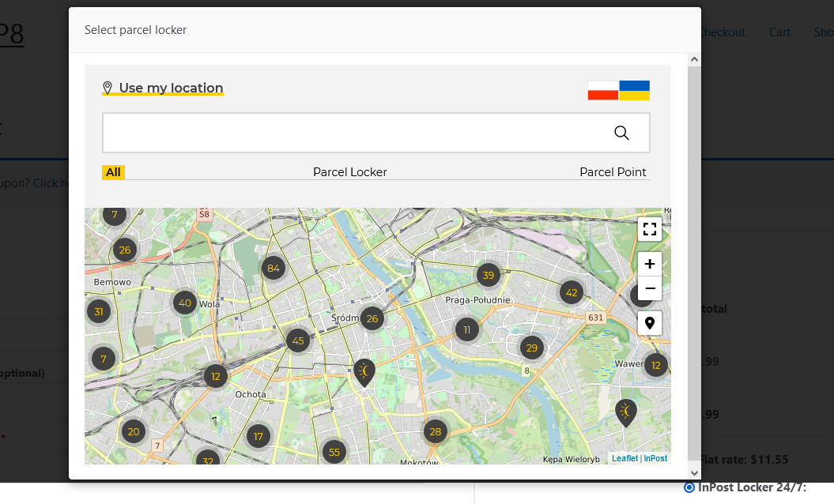Image resolution: width=834 pixels, height=504 pixels.
Task: Open cluster marker 26 above Bemowo
Action: [125, 250]
